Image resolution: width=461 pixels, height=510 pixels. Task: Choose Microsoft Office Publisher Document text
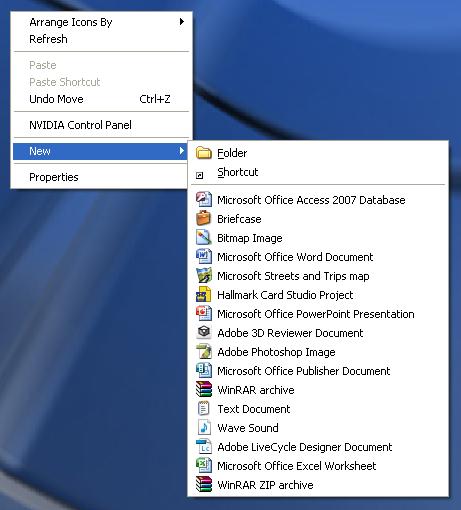pyautogui.click(x=303, y=371)
